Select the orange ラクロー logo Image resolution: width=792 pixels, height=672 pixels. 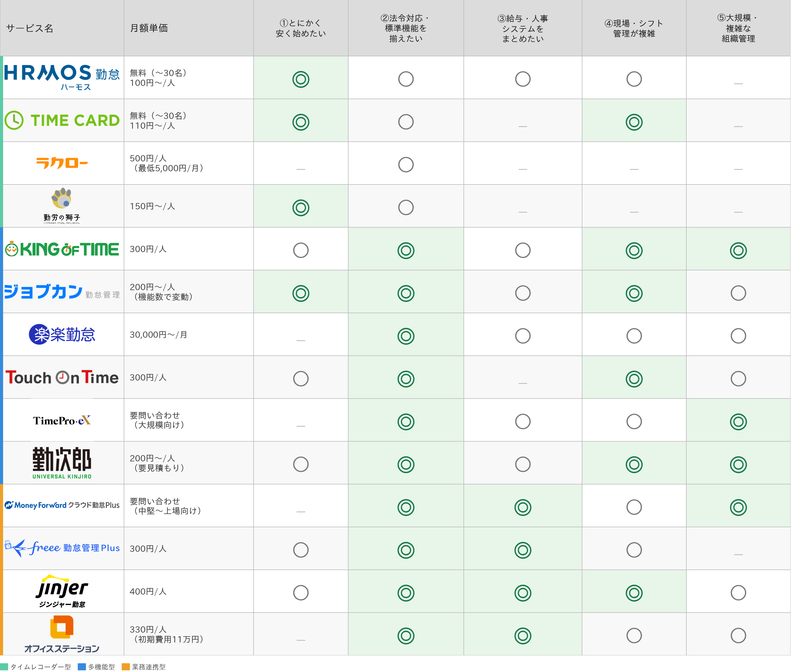pyautogui.click(x=62, y=163)
